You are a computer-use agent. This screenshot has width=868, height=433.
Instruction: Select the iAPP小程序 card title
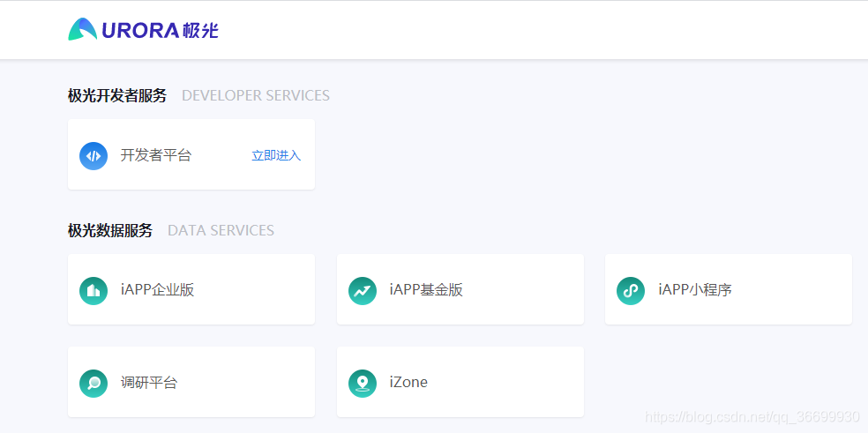click(x=695, y=289)
